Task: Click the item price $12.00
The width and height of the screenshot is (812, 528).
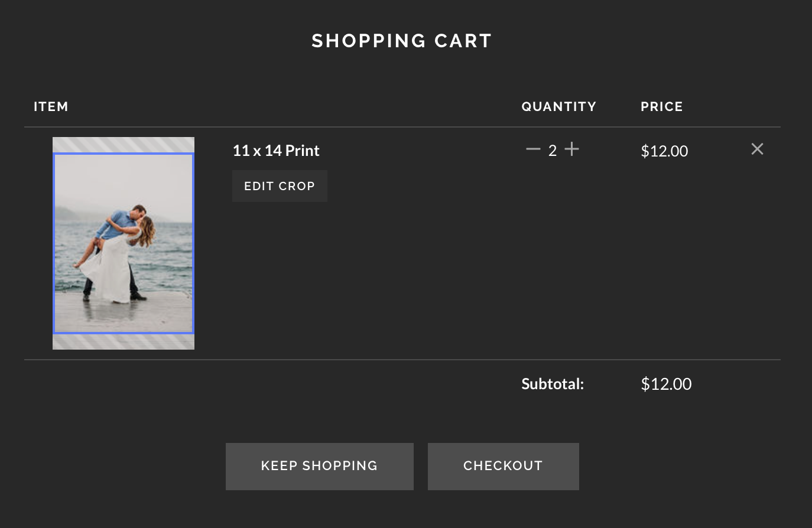Action: (664, 151)
